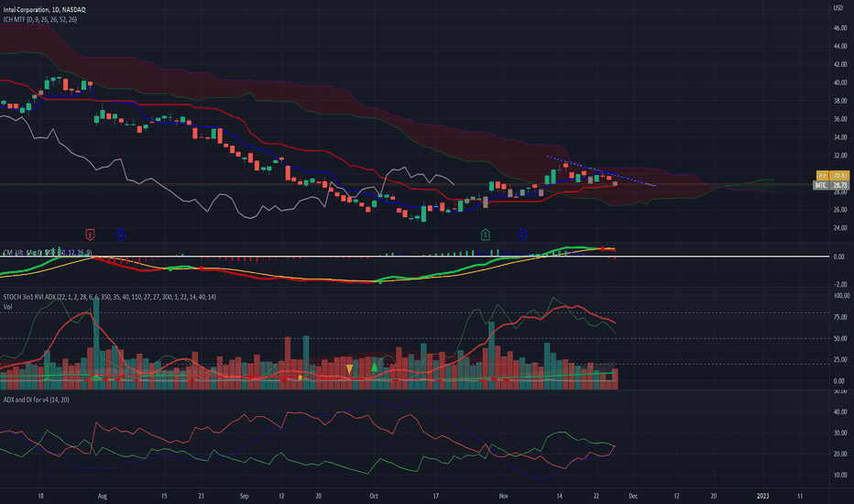Image resolution: width=854 pixels, height=504 pixels.
Task: Click the green up-triangle signal on volume pane
Action: tap(374, 367)
